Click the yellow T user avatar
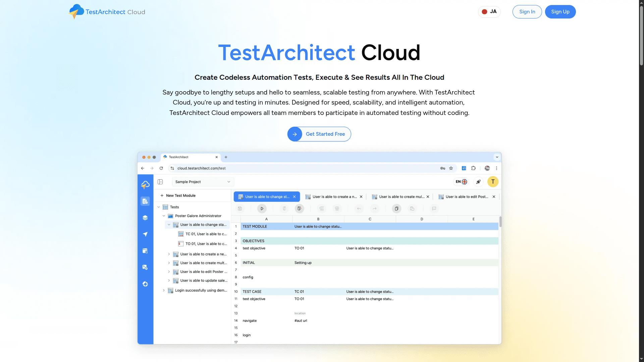644x362 pixels. [493, 182]
